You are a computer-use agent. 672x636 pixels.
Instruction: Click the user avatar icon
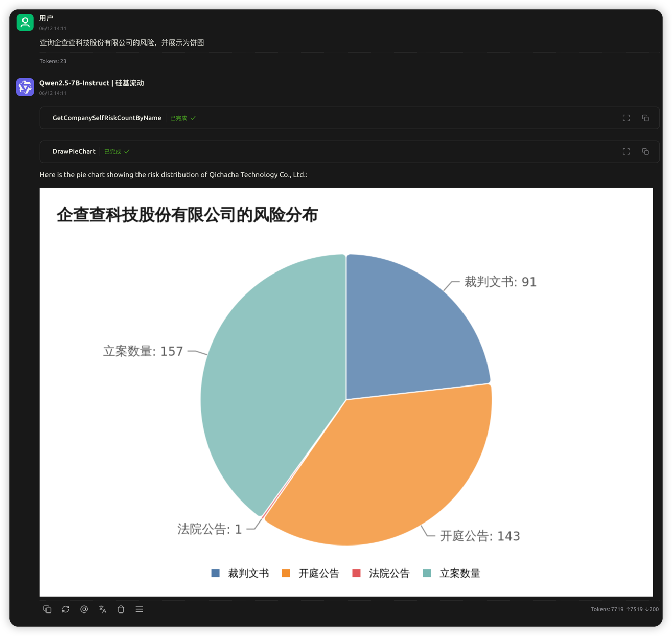25,22
